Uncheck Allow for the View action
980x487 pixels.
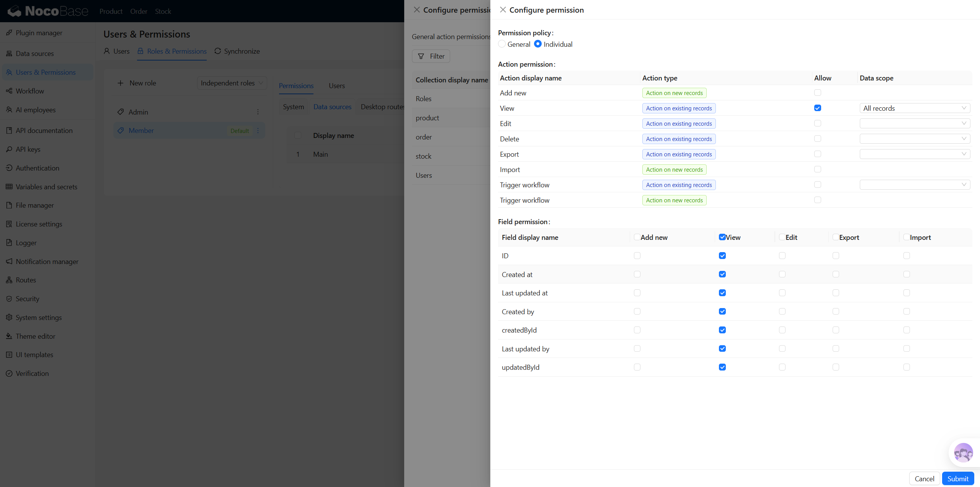click(x=818, y=108)
